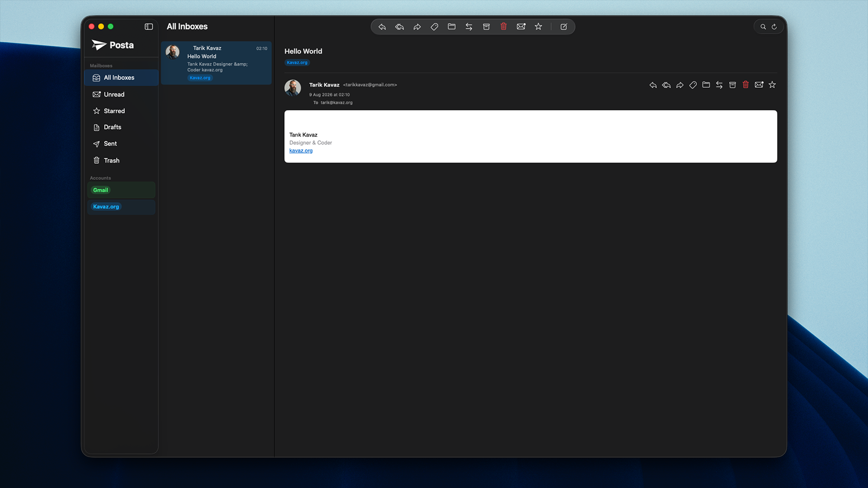Click the tag icon in the message header
This screenshot has height=488, width=868.
coord(693,85)
